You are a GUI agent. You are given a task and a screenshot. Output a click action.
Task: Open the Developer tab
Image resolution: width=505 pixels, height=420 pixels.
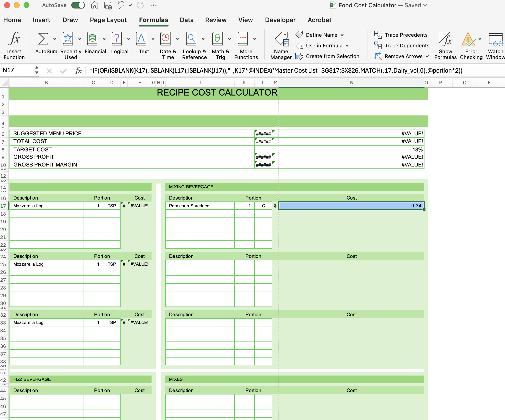(280, 20)
